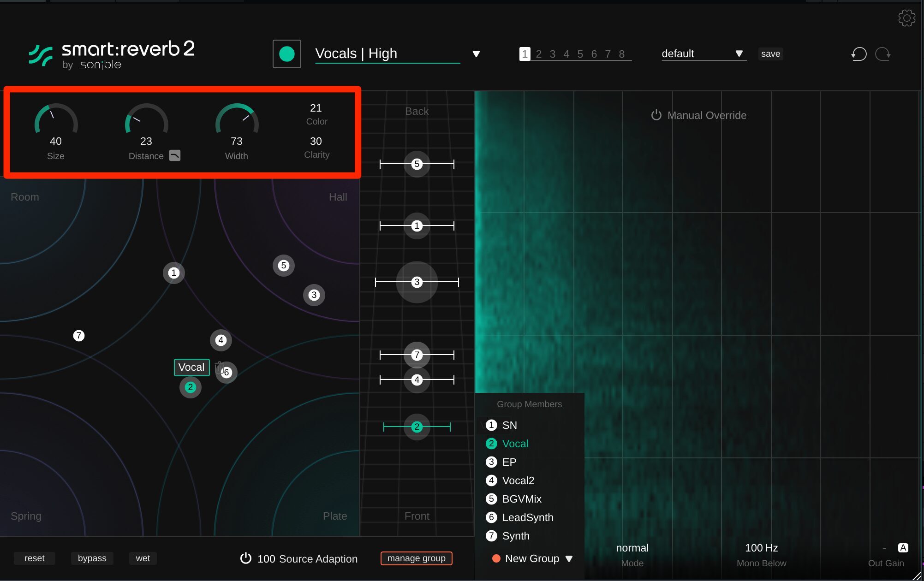This screenshot has height=581, width=924.
Task: Select BGVMix in Group Members list
Action: [x=513, y=499]
